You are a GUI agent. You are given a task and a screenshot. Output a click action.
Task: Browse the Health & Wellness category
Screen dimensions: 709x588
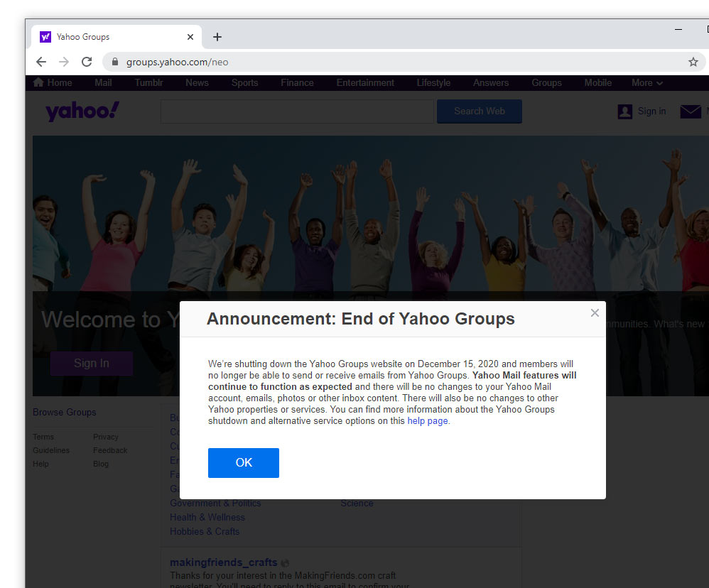click(207, 518)
